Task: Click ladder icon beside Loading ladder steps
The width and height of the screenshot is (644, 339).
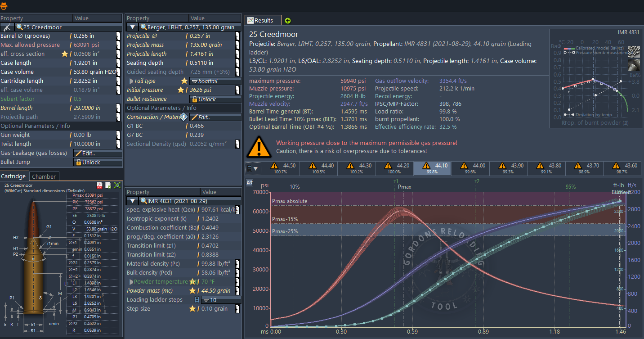Action: [x=197, y=300]
